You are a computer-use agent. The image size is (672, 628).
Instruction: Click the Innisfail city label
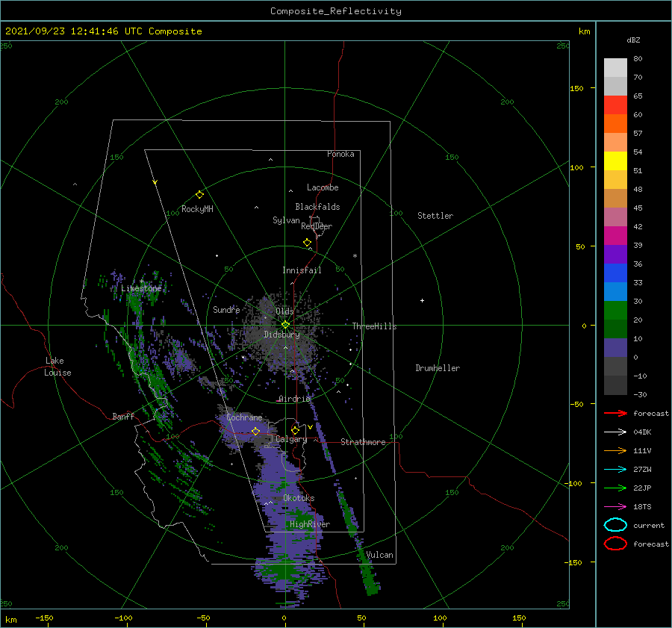[302, 270]
